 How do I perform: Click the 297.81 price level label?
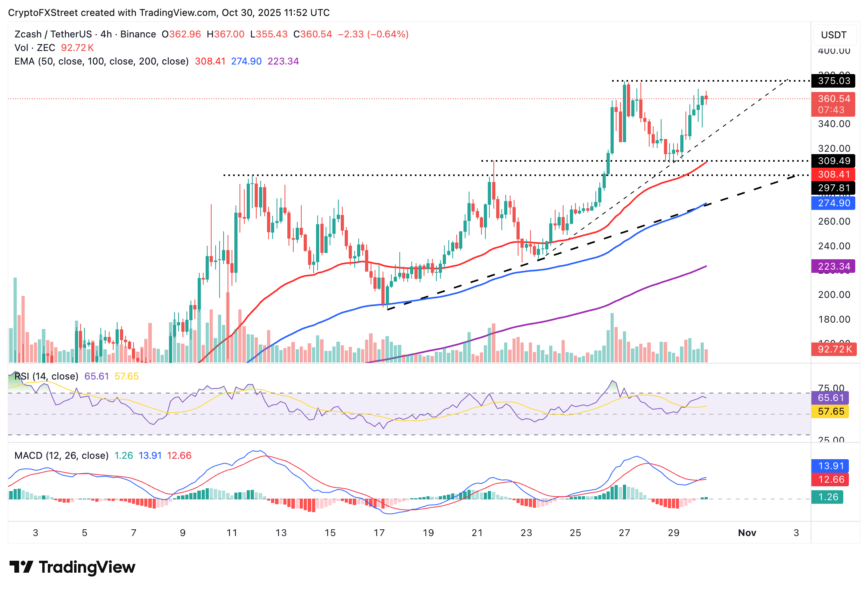click(834, 188)
